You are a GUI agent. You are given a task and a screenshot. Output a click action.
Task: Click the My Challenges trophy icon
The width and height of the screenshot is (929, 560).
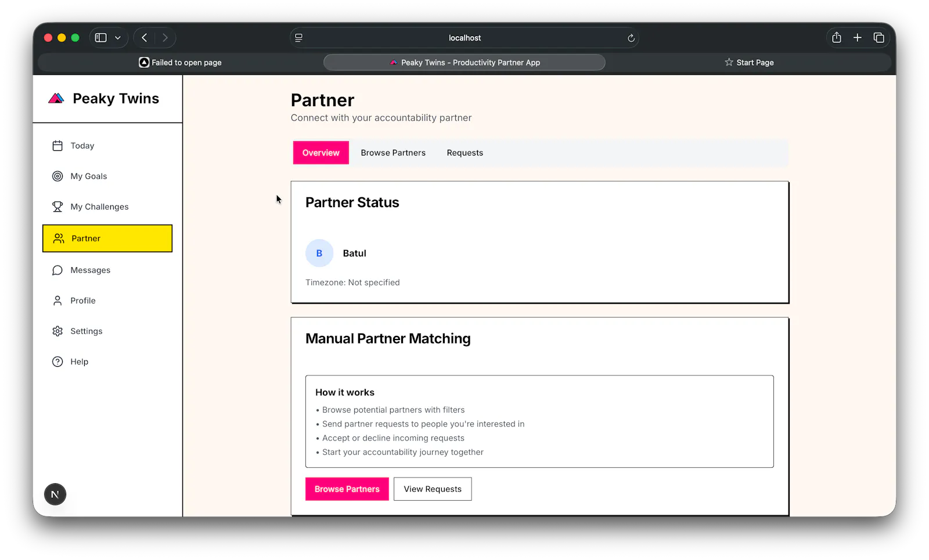[57, 207]
